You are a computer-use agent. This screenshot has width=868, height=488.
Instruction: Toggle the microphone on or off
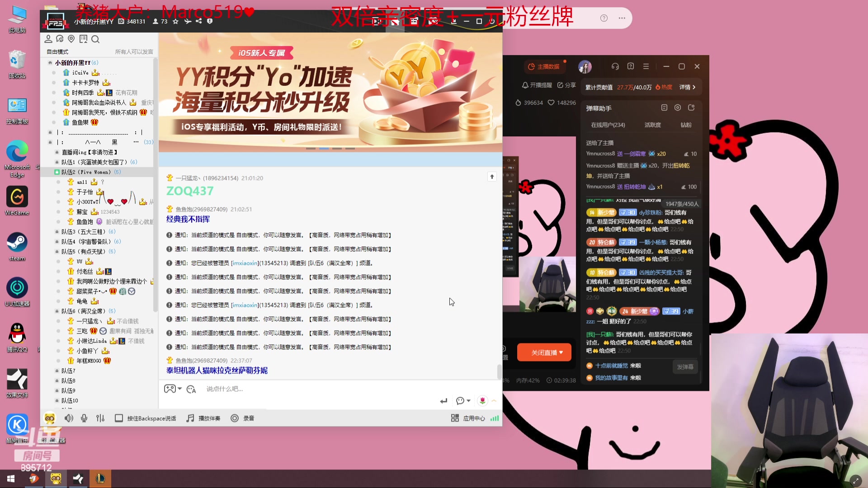click(x=84, y=418)
